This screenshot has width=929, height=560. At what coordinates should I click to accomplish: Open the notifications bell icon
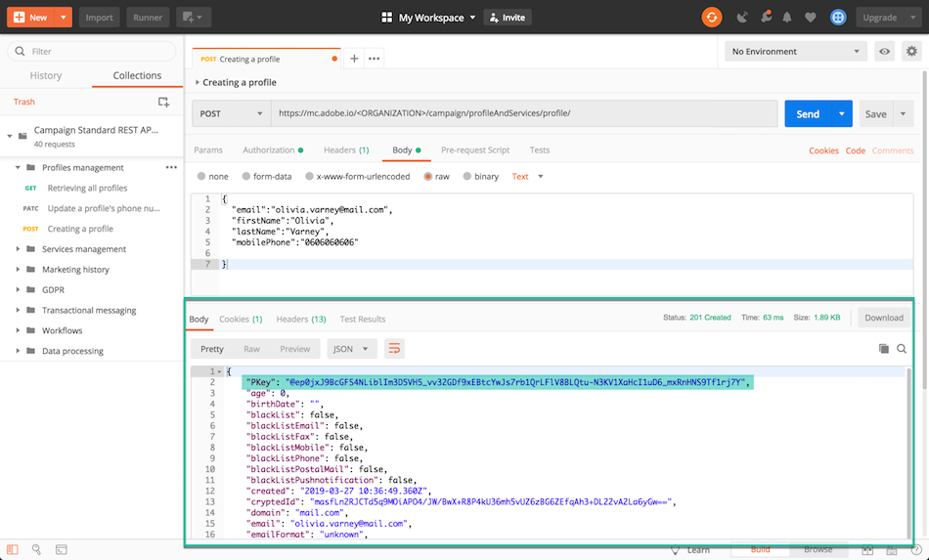point(787,17)
